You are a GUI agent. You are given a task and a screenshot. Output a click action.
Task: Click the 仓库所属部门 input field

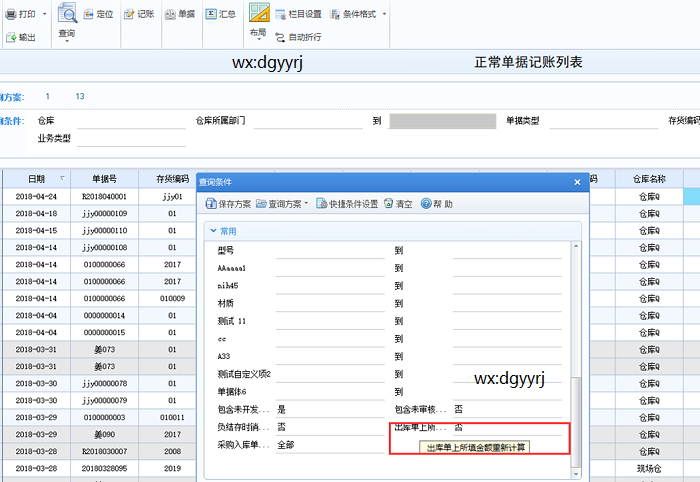point(308,121)
